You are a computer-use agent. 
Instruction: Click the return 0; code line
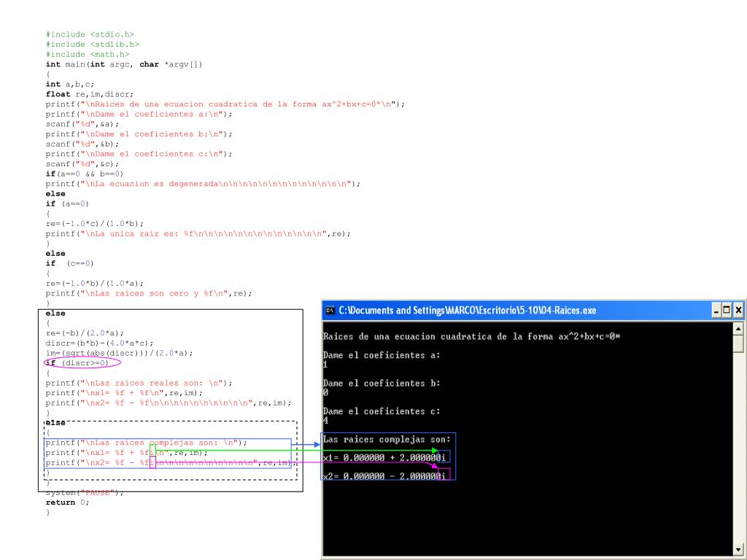67,502
